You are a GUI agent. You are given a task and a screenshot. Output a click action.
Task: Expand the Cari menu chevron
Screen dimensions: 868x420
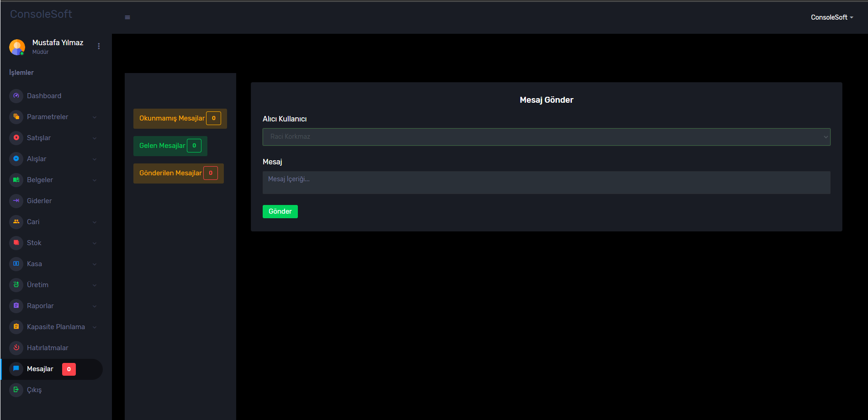[x=95, y=222]
